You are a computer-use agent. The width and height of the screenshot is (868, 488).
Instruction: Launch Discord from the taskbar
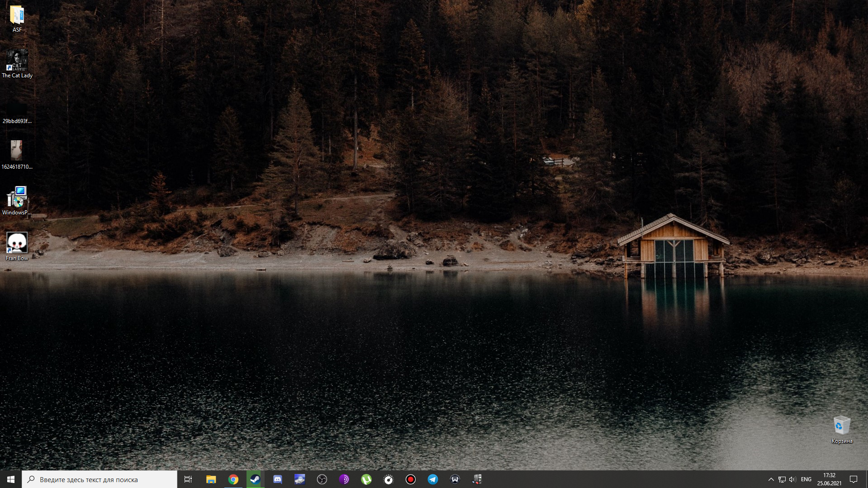coord(277,479)
